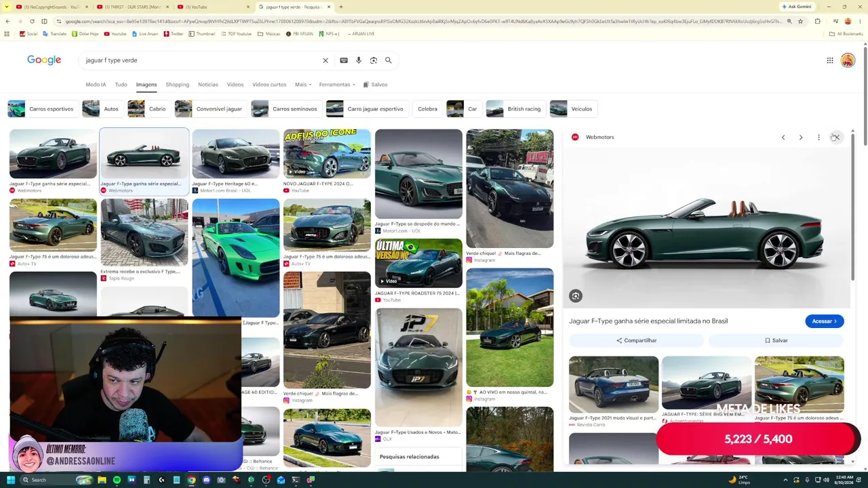868x488 pixels.
Task: Open the Twitter bookmark
Action: pos(174,34)
